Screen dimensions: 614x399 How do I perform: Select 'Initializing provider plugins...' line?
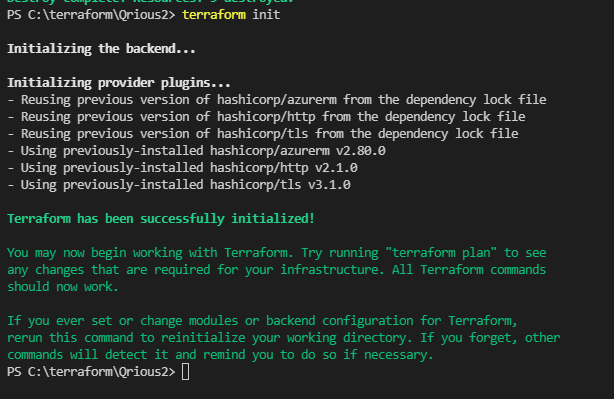pos(119,83)
